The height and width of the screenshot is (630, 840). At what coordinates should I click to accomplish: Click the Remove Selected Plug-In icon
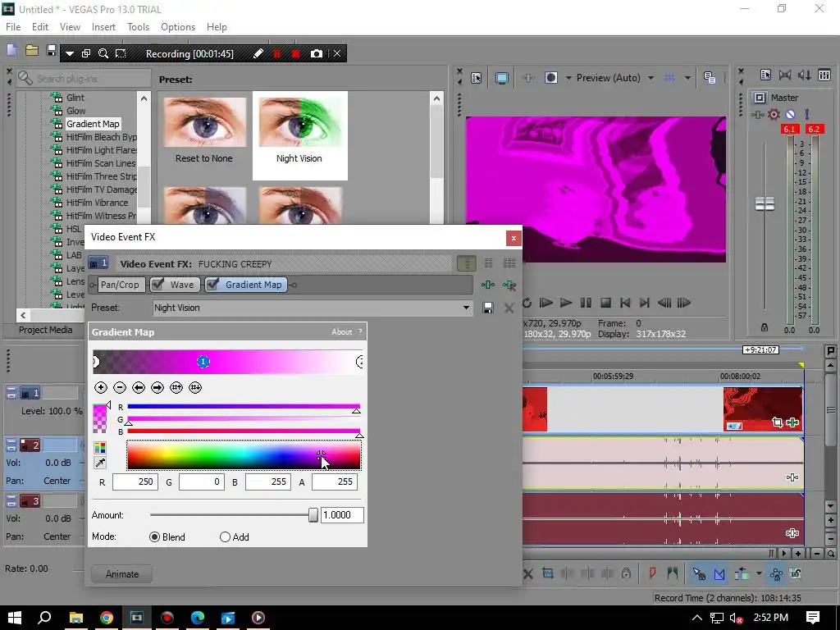click(509, 285)
